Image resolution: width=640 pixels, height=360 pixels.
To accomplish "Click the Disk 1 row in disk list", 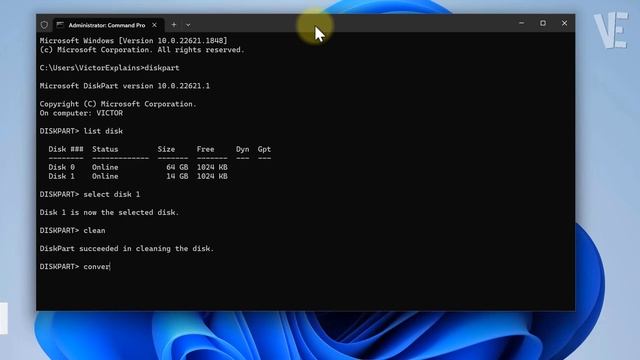I will pos(138,176).
